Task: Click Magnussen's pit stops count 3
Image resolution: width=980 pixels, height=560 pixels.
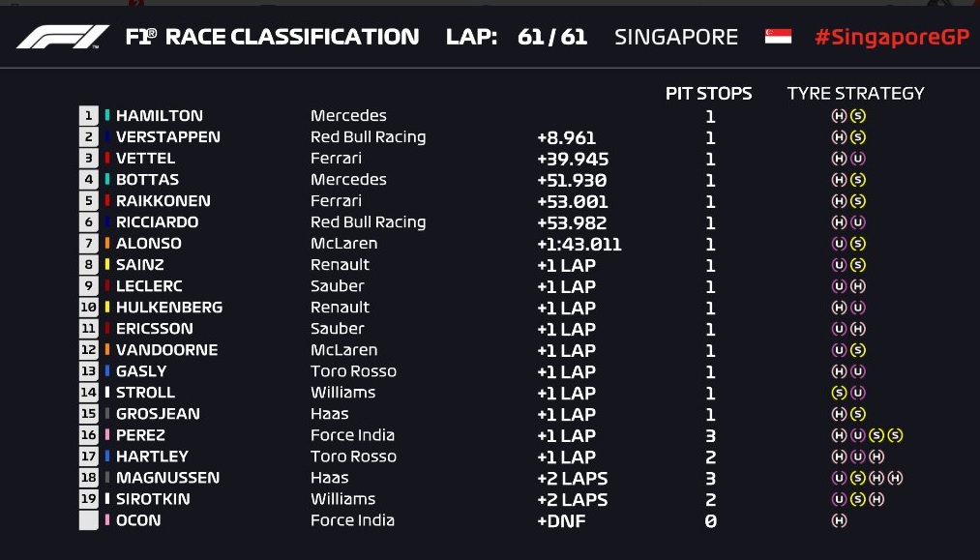Action: pyautogui.click(x=710, y=479)
